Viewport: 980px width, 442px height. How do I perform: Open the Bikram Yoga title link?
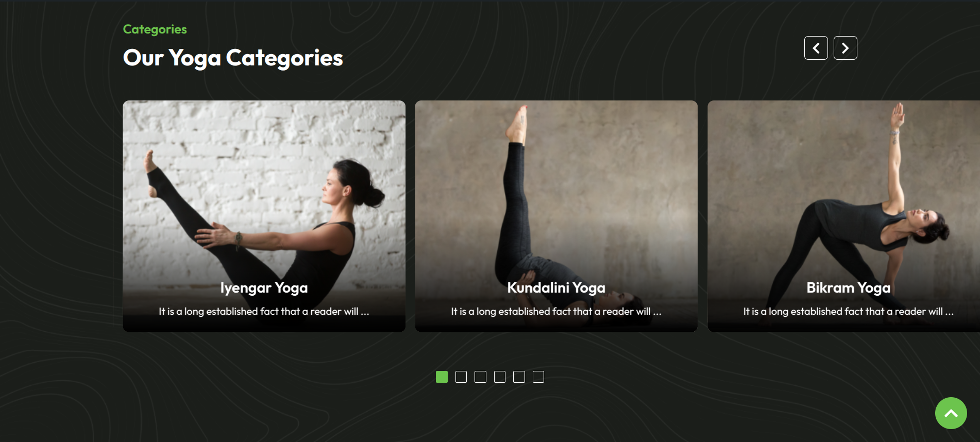(848, 287)
